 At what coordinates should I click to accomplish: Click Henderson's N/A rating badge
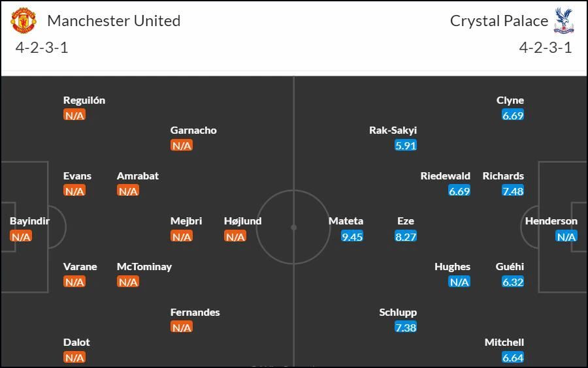coord(566,237)
